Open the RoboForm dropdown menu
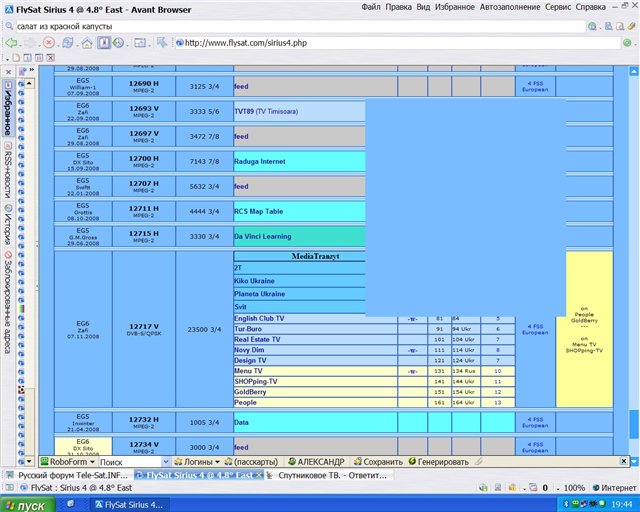Image resolution: width=640 pixels, height=512 pixels. coord(68,462)
